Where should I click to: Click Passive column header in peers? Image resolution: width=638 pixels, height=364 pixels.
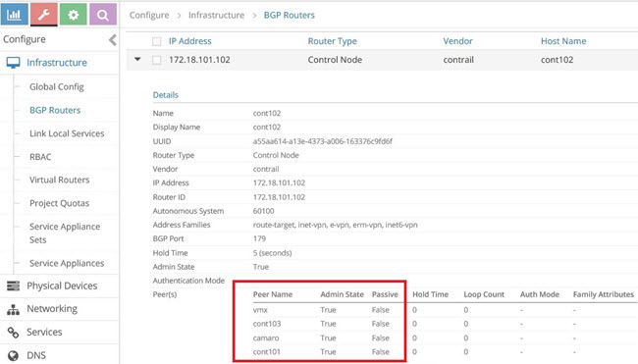coord(385,294)
